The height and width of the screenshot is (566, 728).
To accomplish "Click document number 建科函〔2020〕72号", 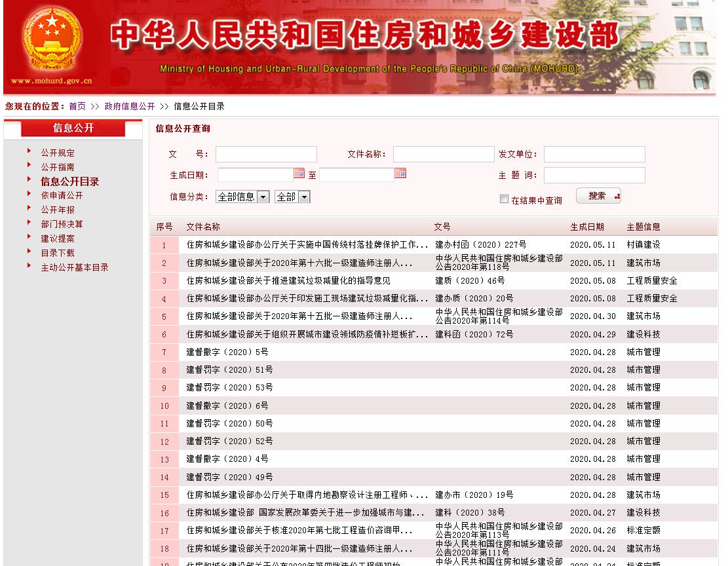I will point(474,334).
